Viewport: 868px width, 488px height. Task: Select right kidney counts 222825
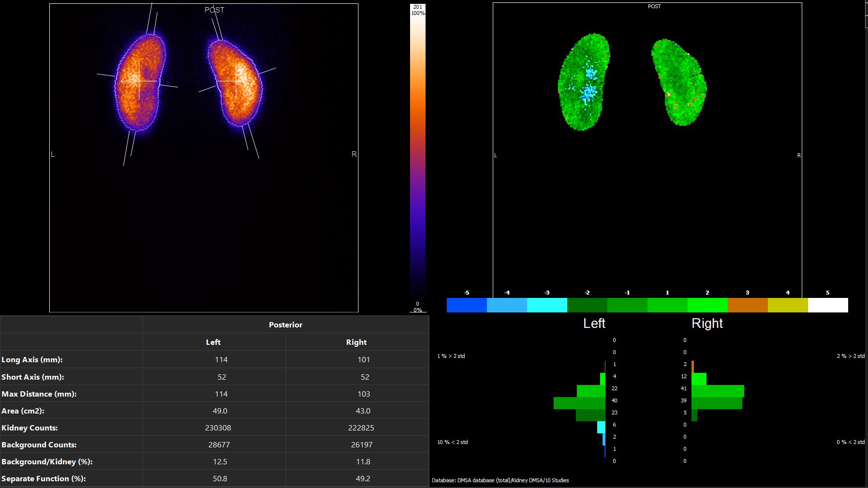click(361, 428)
